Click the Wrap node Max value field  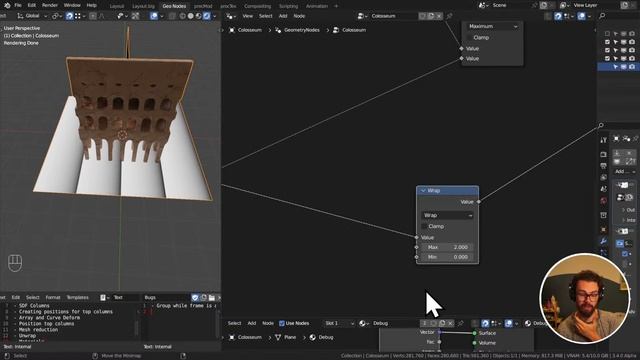pos(447,247)
